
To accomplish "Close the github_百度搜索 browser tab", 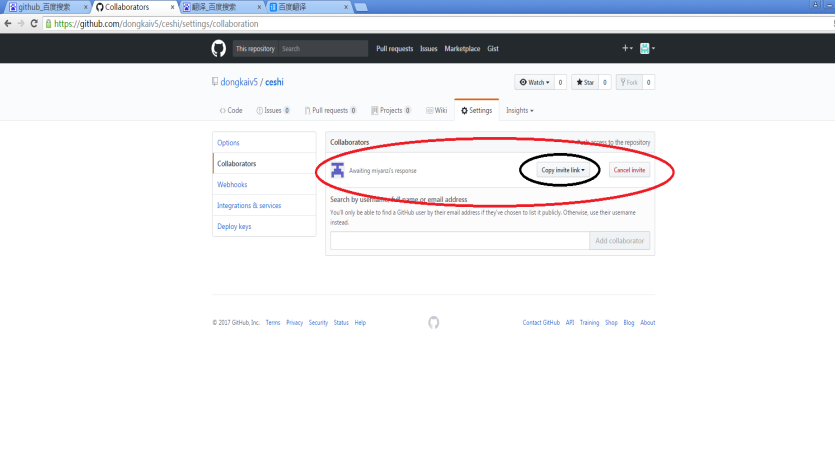I will (x=85, y=7).
